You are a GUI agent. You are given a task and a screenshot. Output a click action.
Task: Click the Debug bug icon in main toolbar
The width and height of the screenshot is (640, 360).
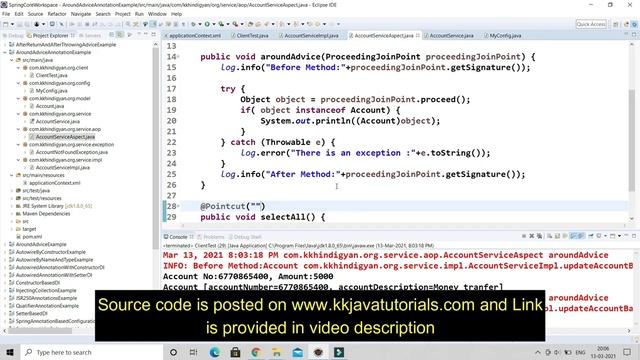[x=193, y=24]
